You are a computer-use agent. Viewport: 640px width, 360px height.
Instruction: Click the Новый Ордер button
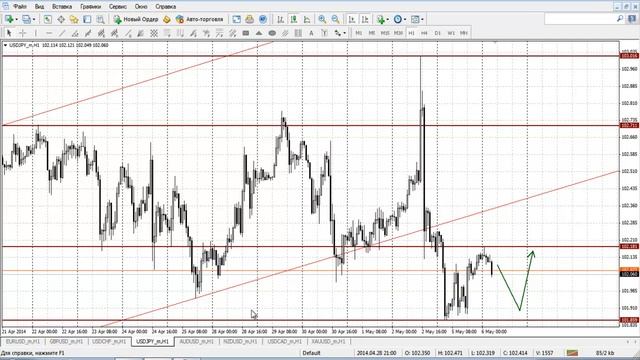[x=136, y=19]
